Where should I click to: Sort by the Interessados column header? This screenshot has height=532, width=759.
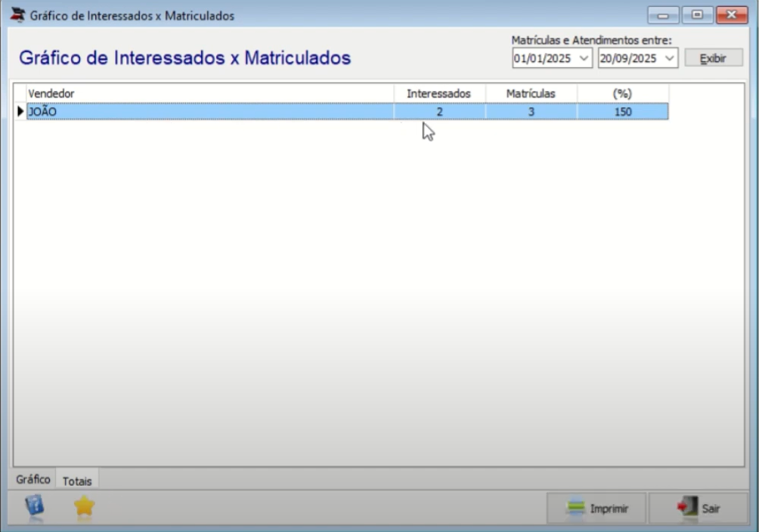click(x=439, y=94)
